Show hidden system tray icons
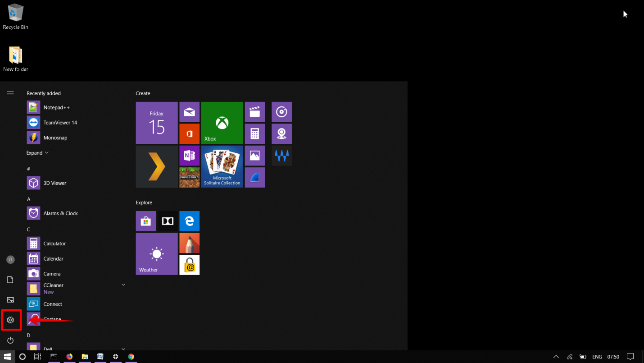The height and width of the screenshot is (363, 644). tap(556, 357)
